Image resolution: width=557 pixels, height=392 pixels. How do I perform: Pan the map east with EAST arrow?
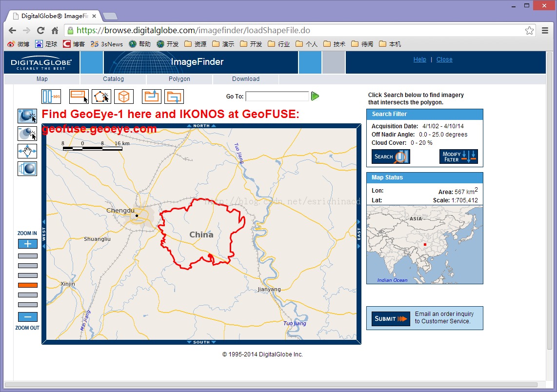tap(359, 234)
